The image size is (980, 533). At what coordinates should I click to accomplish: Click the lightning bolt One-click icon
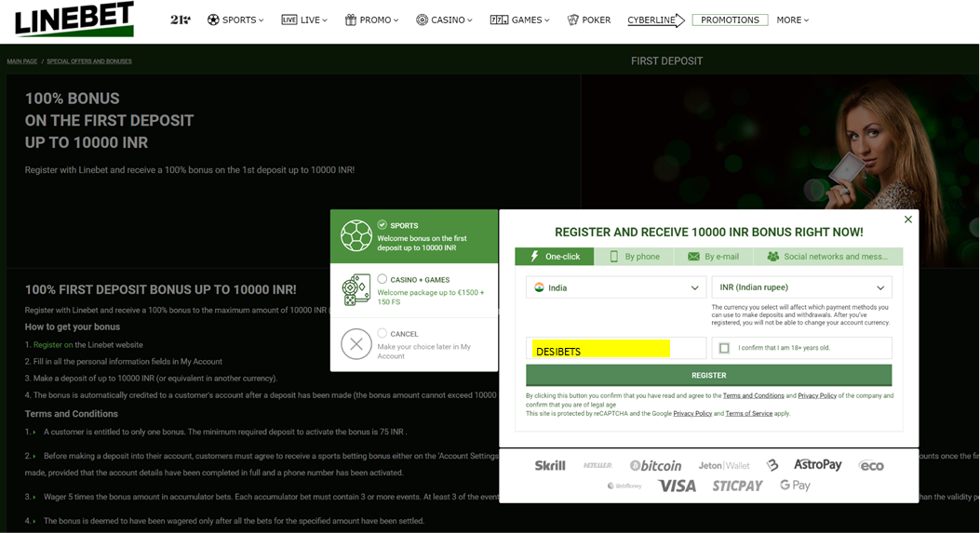(x=534, y=256)
